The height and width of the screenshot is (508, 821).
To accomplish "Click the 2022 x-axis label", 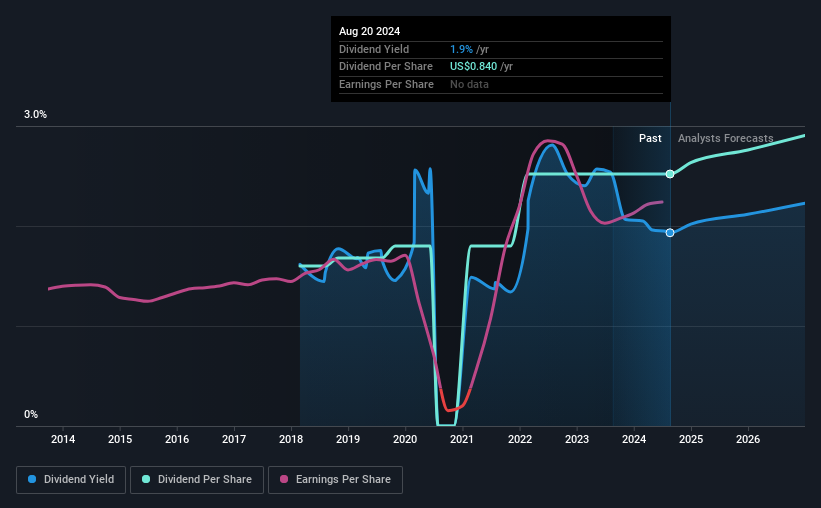I will [520, 439].
